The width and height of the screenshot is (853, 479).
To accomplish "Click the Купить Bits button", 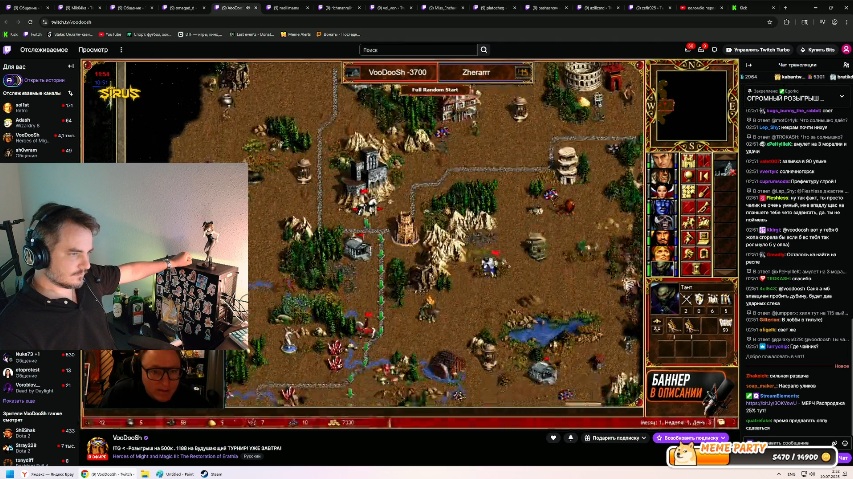I will pyautogui.click(x=818, y=49).
